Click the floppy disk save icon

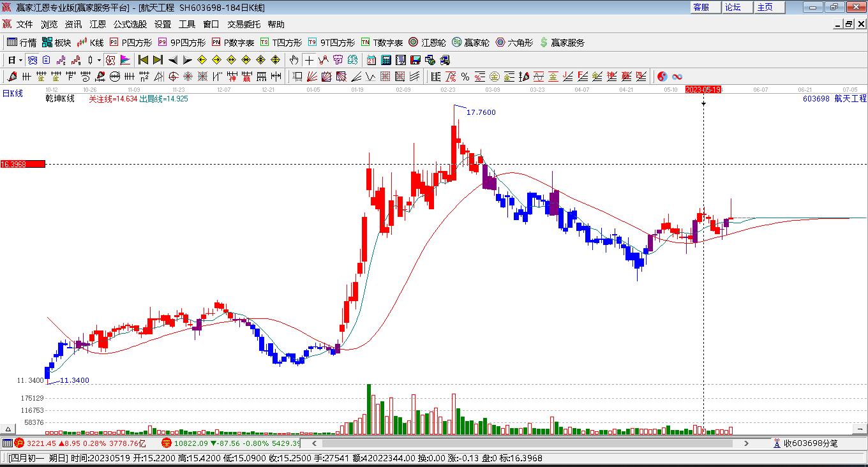[x=415, y=60]
